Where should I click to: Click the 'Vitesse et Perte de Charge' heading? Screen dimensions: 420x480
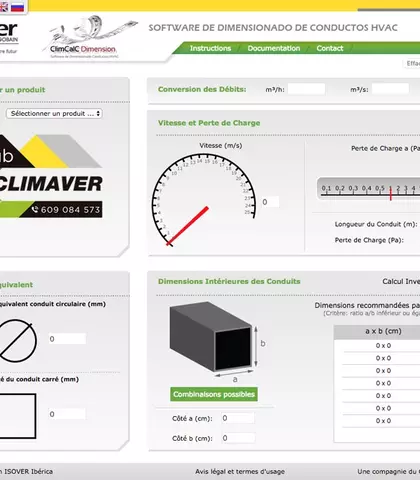point(209,123)
